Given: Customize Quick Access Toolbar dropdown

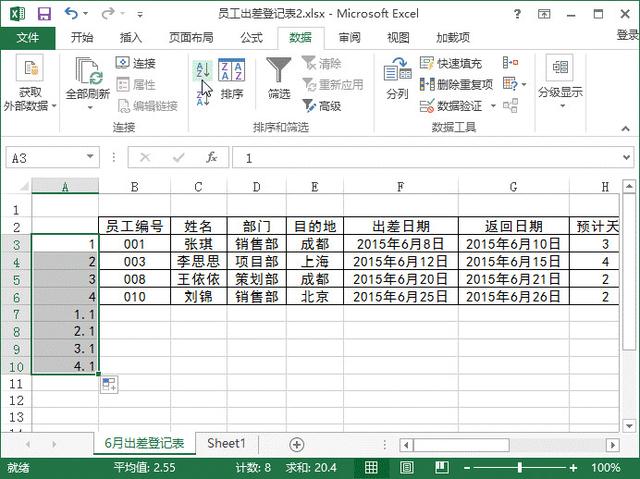Looking at the screenshot, I should pyautogui.click(x=140, y=15).
